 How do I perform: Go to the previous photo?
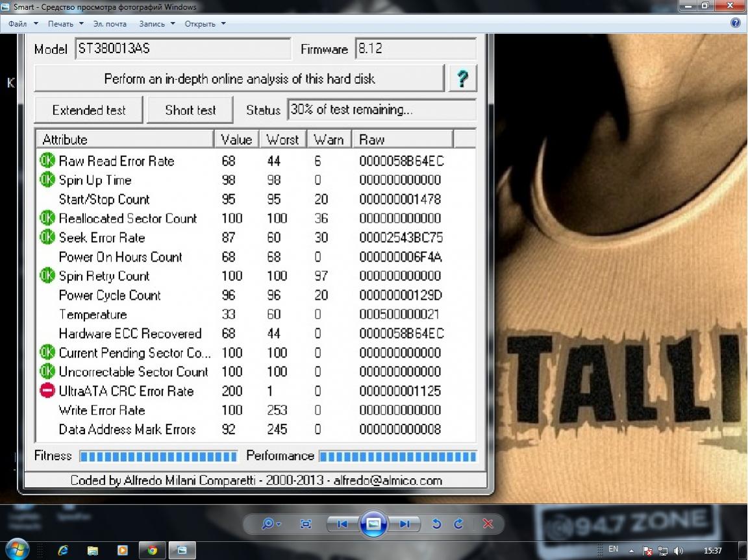pos(342,524)
